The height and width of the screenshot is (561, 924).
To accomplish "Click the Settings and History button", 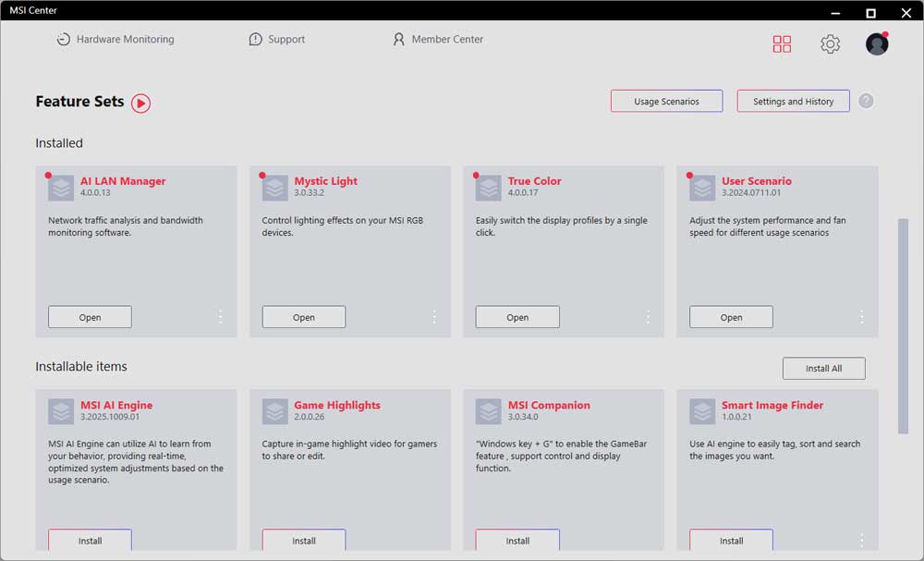I will pos(793,101).
